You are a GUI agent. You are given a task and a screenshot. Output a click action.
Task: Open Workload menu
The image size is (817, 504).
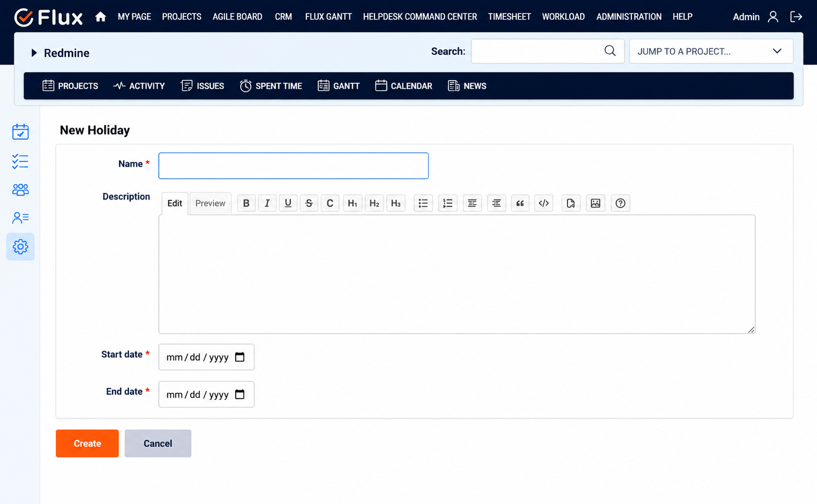tap(563, 17)
